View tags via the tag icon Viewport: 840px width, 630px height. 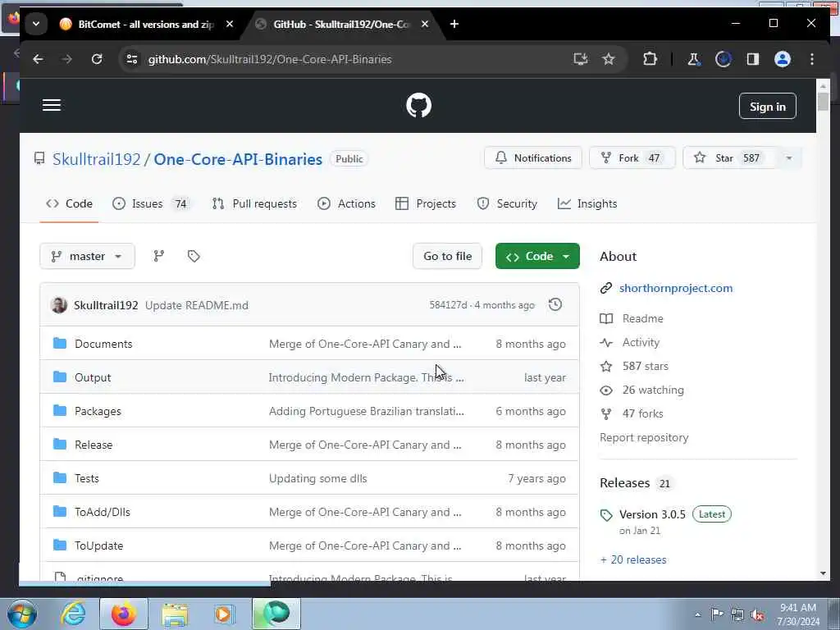click(194, 256)
